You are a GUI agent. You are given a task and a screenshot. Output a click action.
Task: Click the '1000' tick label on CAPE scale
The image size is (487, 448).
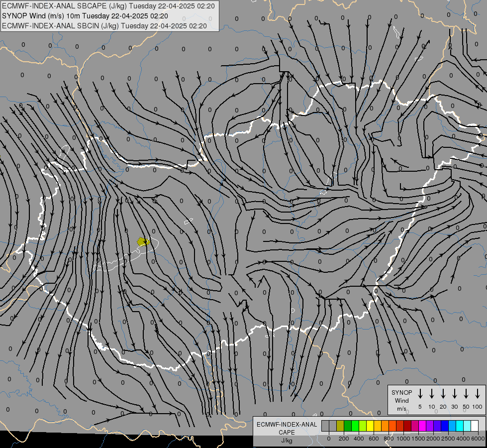[x=403, y=439]
